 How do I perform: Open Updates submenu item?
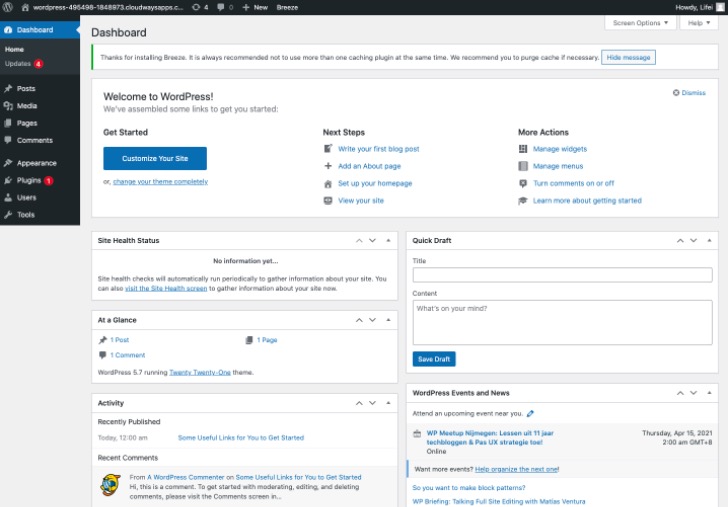point(18,64)
